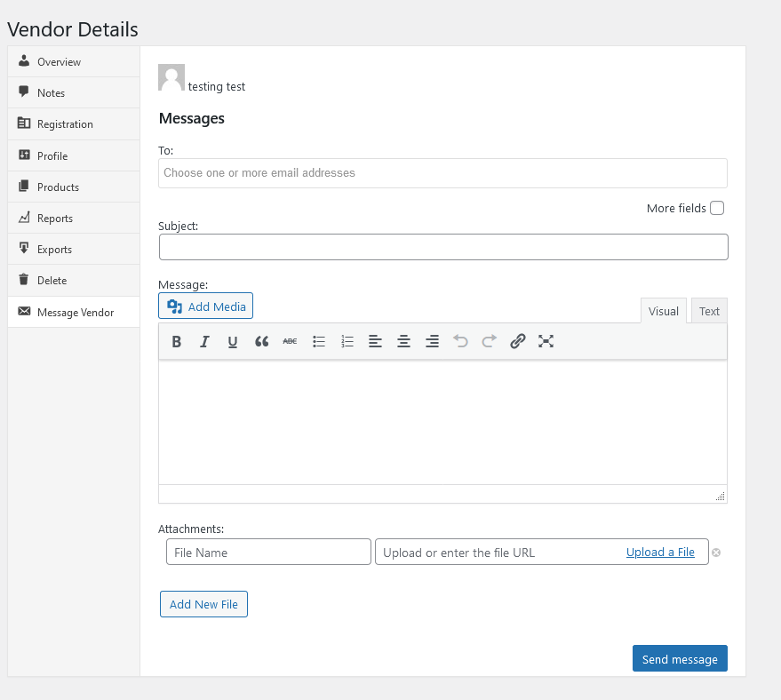
Task: Open the insert link dialog
Action: coord(518,341)
